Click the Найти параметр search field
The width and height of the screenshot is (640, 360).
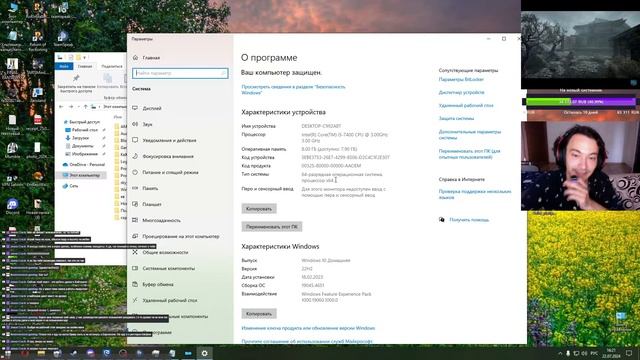(x=180, y=73)
